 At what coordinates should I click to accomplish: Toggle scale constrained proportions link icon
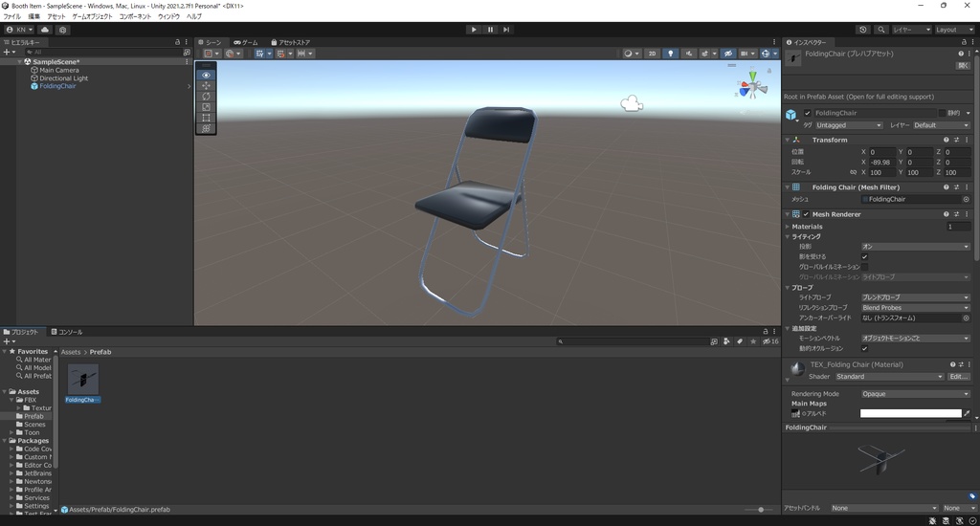[853, 172]
